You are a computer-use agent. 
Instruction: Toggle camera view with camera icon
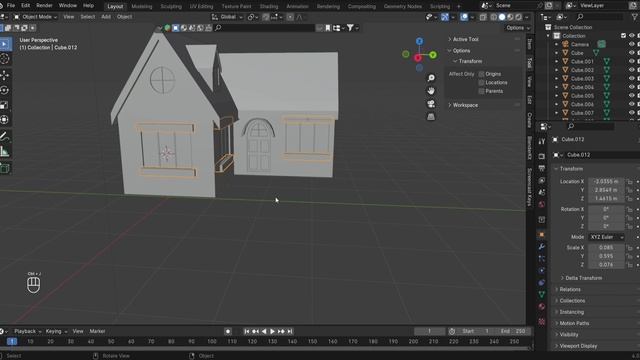point(431,104)
